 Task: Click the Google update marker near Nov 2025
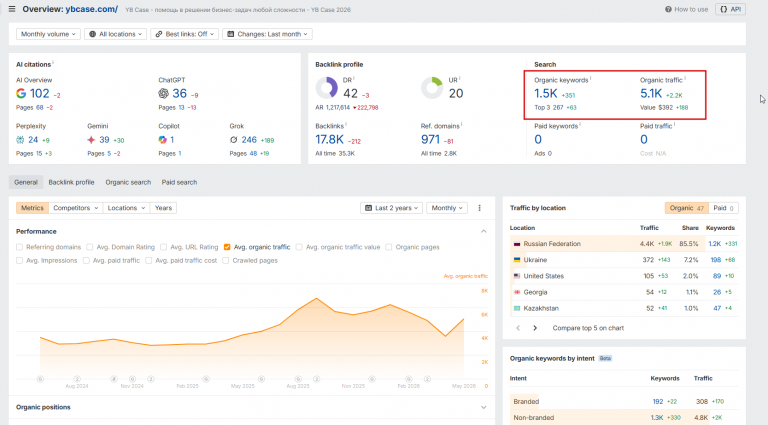372,379
